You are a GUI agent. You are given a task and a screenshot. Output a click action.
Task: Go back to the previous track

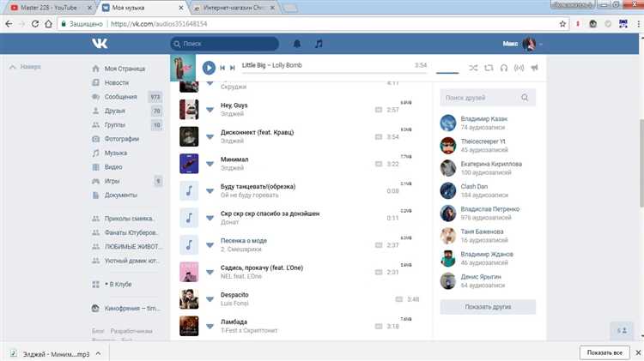pos(222,67)
